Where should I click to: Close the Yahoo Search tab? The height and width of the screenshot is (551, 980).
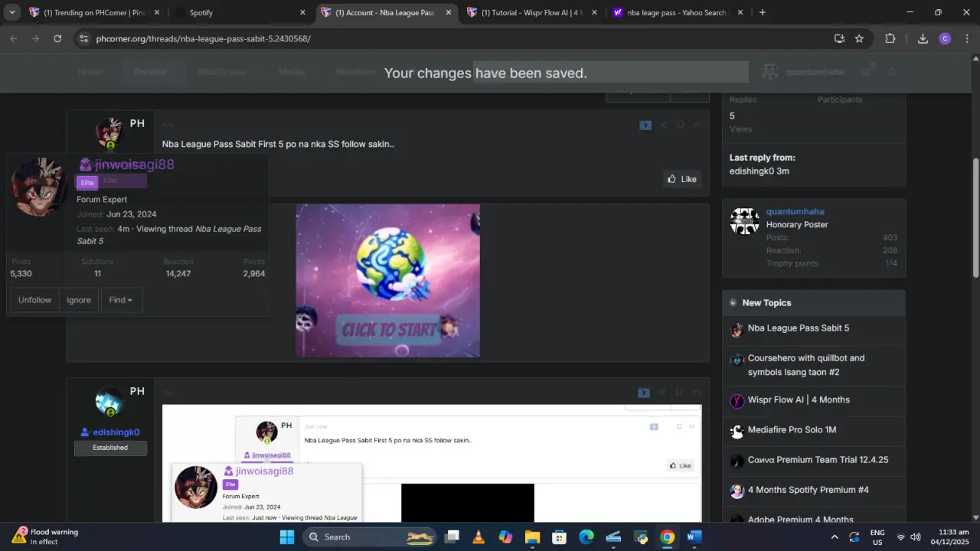coord(740,12)
